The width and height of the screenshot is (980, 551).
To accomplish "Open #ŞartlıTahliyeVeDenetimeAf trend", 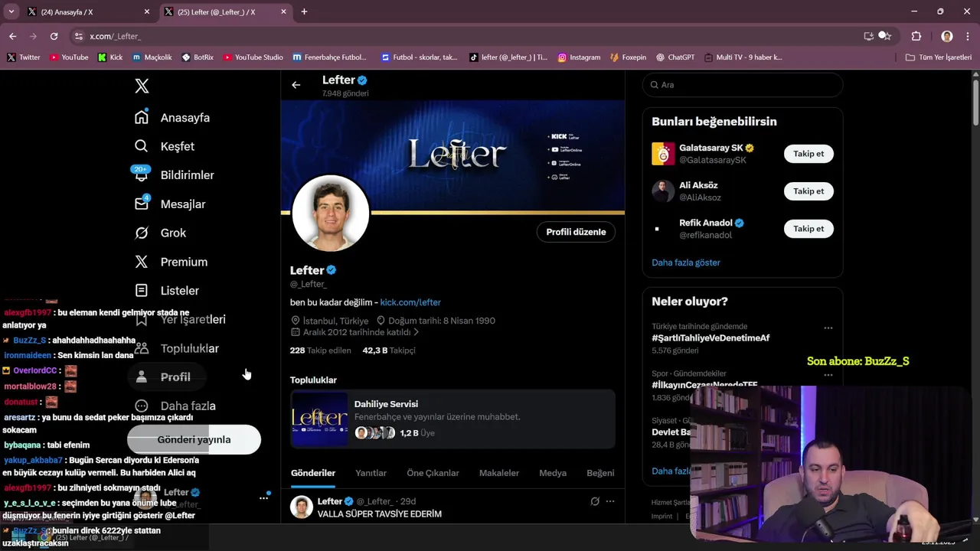I will pos(710,338).
